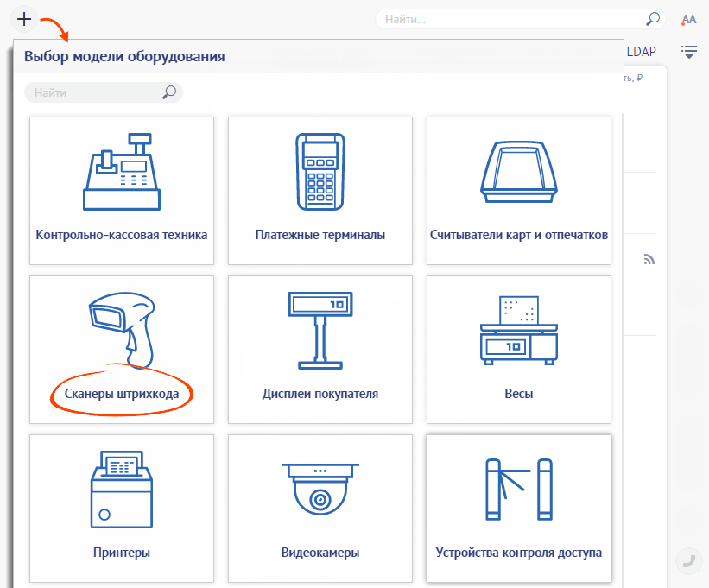Viewport: 709px width, 588px height.
Task: Open font size AA settings
Action: click(688, 20)
